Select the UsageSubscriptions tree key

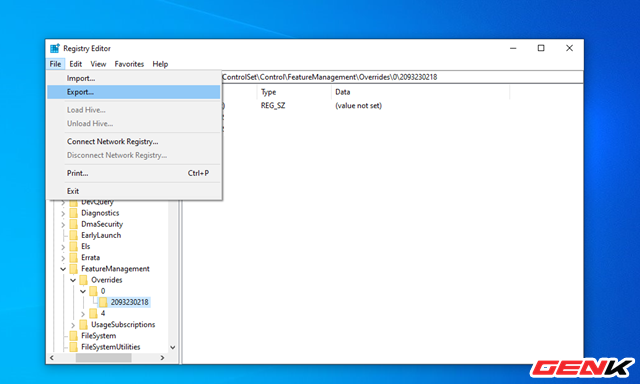(123, 324)
